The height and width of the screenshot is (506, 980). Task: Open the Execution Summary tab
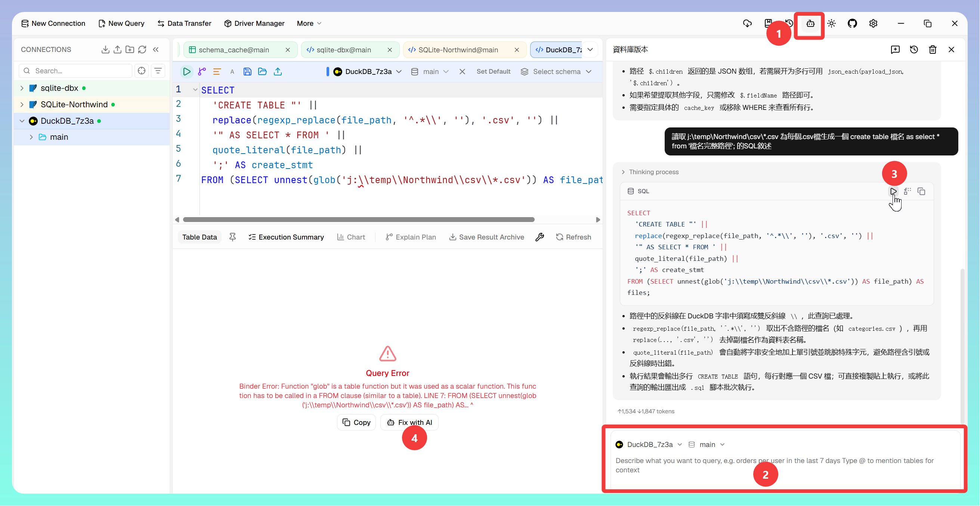tap(286, 237)
